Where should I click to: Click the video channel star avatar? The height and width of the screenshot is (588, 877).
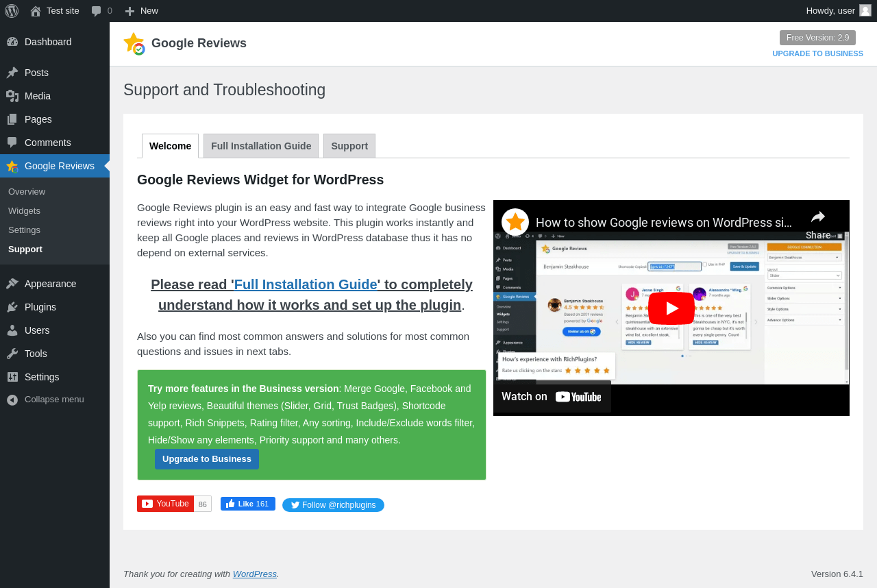[515, 222]
